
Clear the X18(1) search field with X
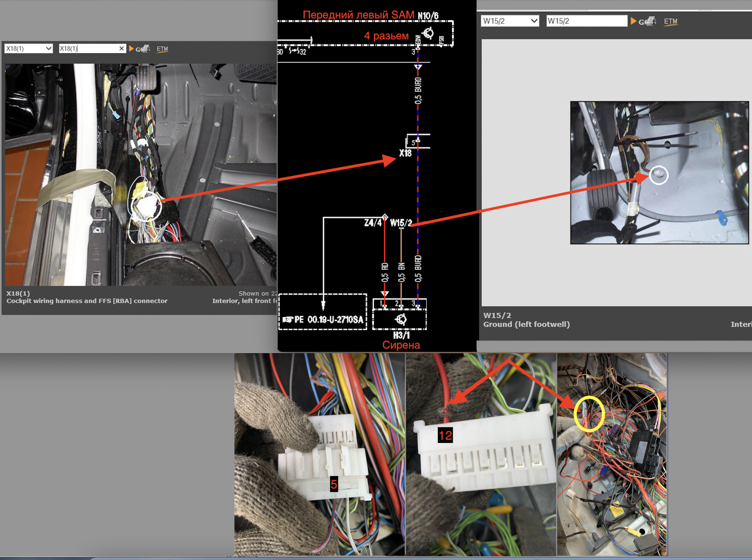coord(121,49)
